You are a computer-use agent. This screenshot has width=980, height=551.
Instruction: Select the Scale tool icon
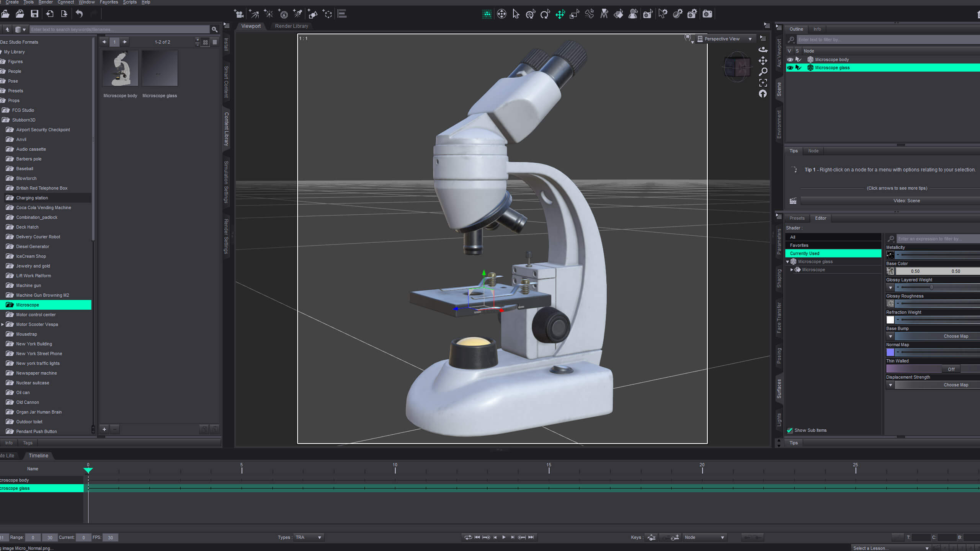click(x=575, y=14)
